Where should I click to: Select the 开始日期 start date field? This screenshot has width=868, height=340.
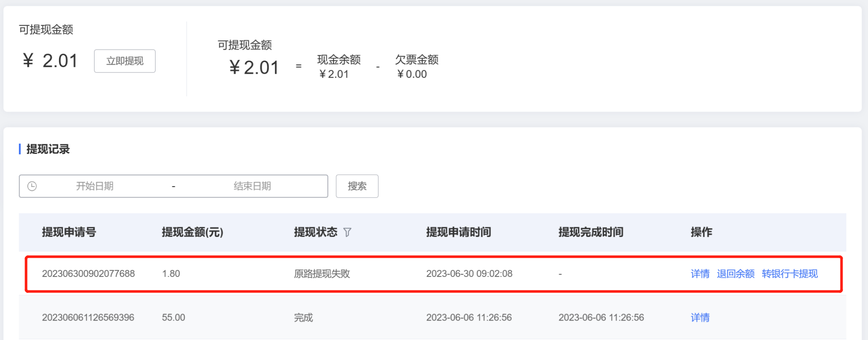tap(95, 186)
